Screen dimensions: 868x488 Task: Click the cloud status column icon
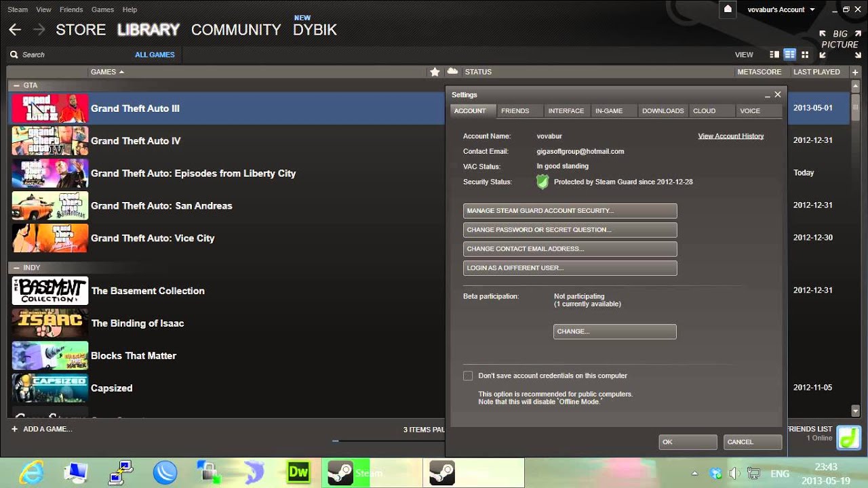pos(452,71)
